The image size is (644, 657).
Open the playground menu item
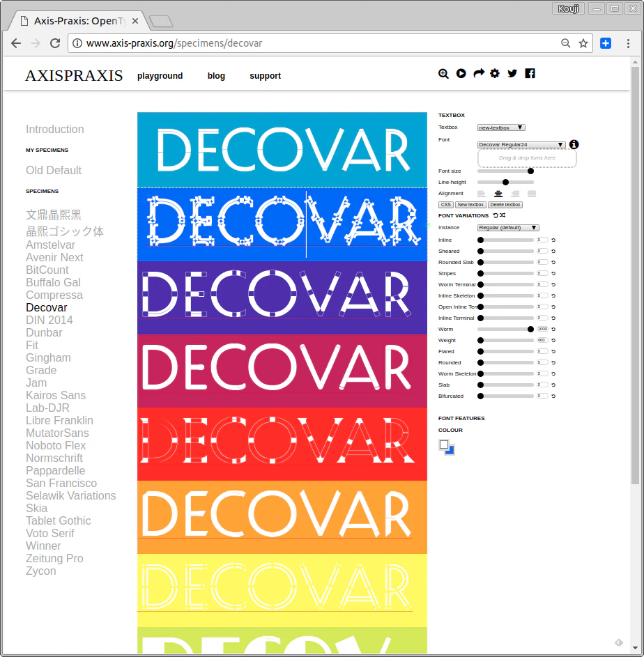(160, 76)
